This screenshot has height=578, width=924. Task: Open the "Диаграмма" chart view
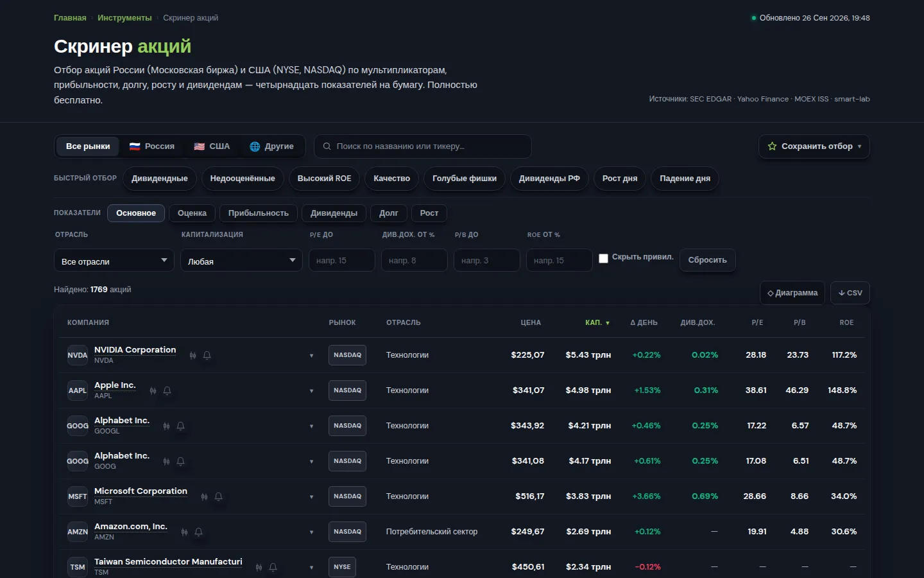point(792,293)
